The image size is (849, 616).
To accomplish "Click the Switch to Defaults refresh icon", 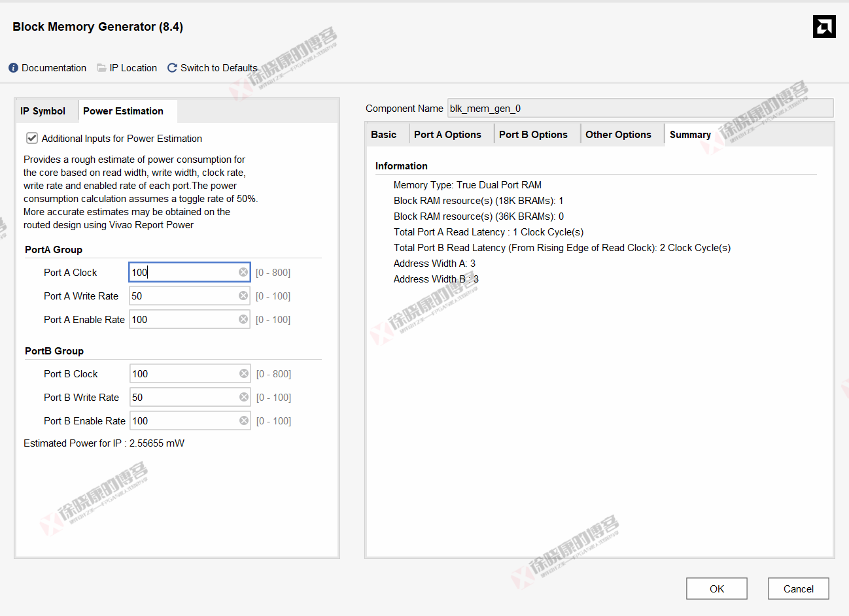I will 172,67.
